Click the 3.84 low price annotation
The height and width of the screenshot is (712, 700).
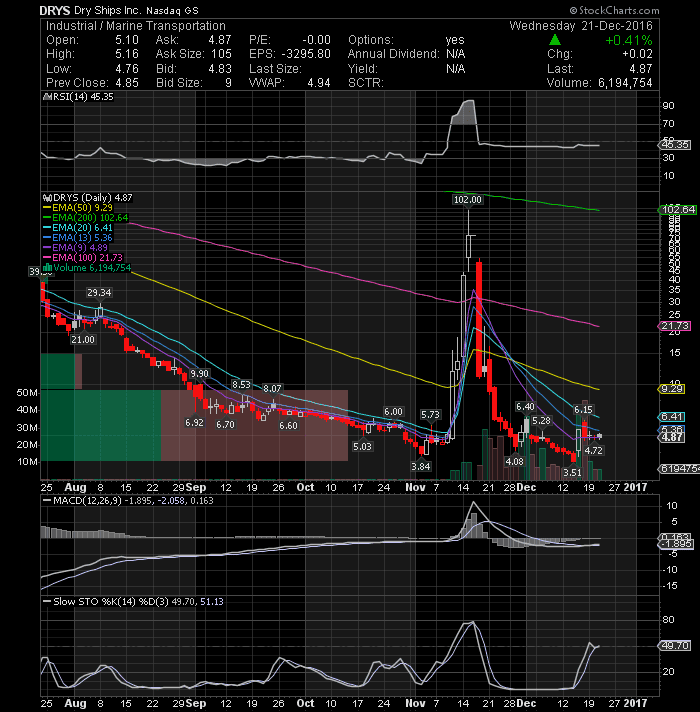click(x=420, y=466)
